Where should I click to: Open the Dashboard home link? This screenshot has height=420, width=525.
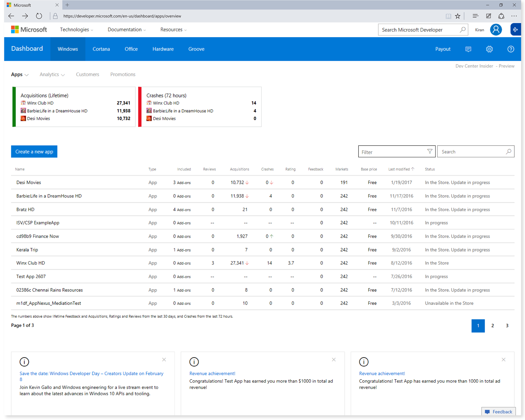[27, 49]
